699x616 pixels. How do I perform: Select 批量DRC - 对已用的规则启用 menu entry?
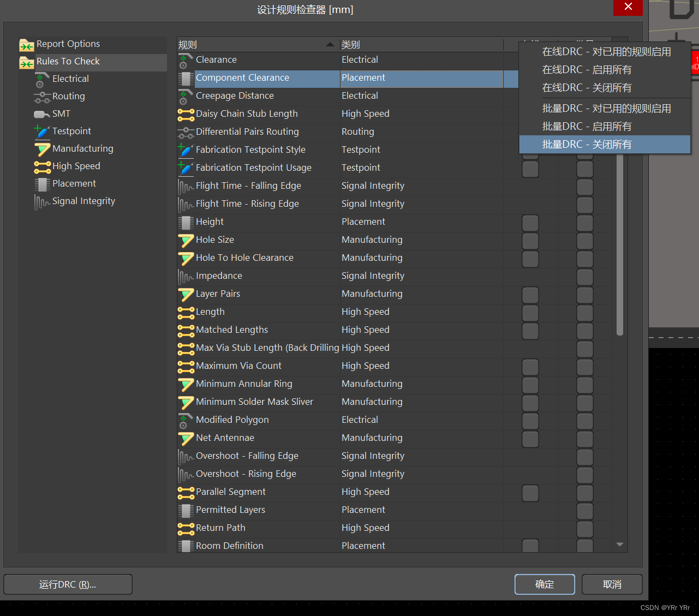606,109
